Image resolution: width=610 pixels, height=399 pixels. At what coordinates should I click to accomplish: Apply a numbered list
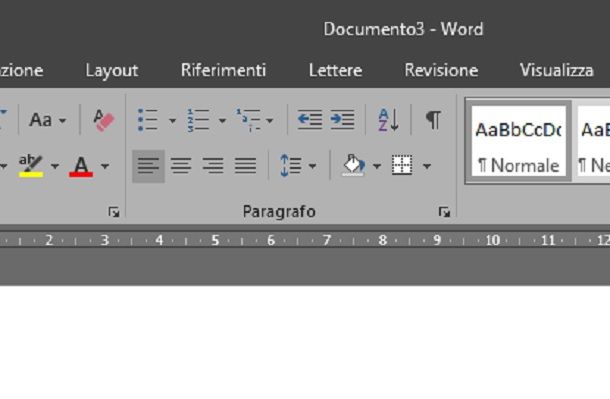tap(198, 120)
